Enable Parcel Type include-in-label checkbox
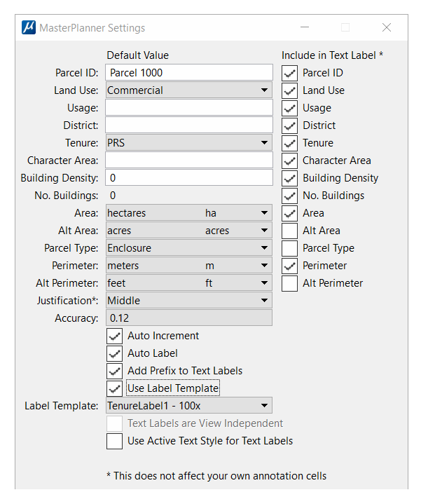Viewport: 421px width, 504px height. pyautogui.click(x=290, y=248)
